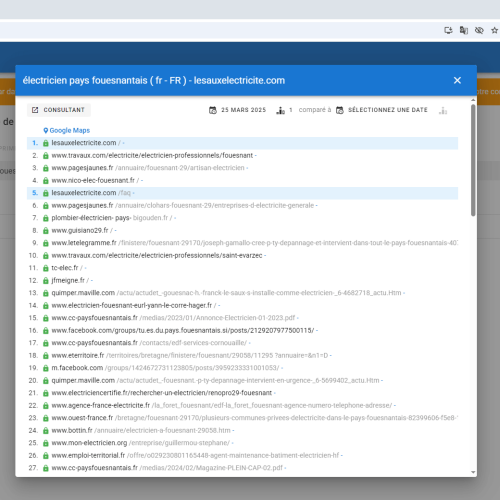Open lesauxelectricite.com result at rank 1
Screen dimensions: 500x500
click(84, 143)
